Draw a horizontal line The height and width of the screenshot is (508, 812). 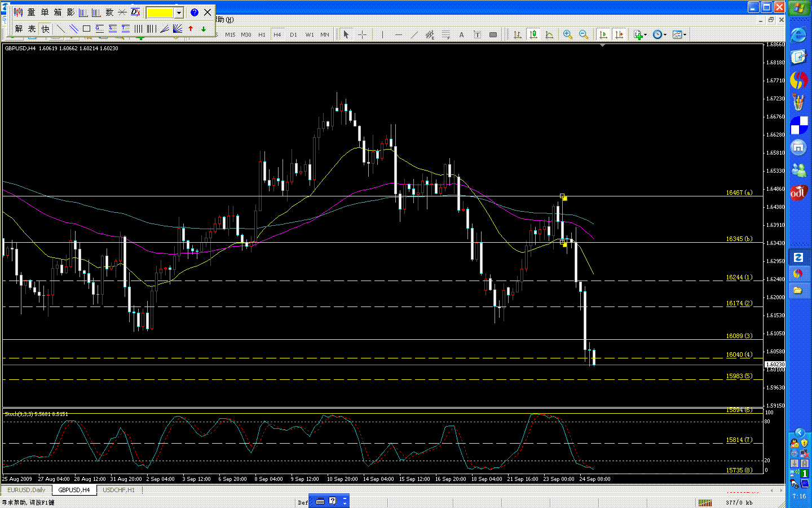pos(399,35)
